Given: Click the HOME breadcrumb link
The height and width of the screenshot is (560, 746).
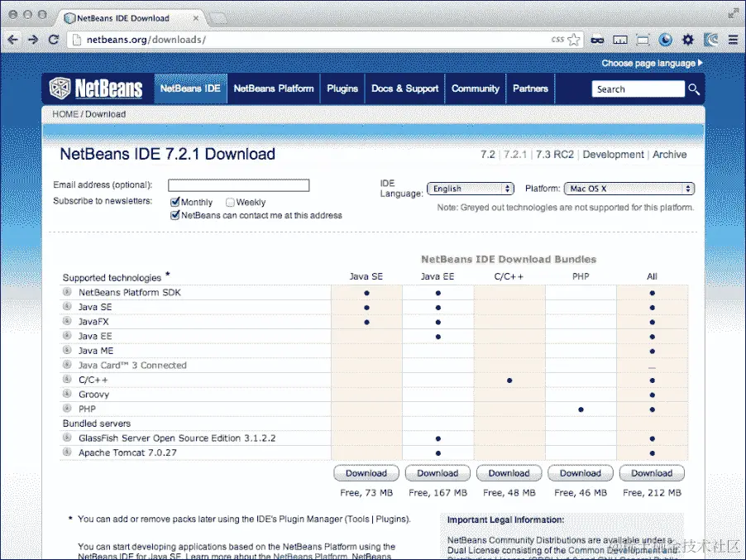Looking at the screenshot, I should [65, 114].
